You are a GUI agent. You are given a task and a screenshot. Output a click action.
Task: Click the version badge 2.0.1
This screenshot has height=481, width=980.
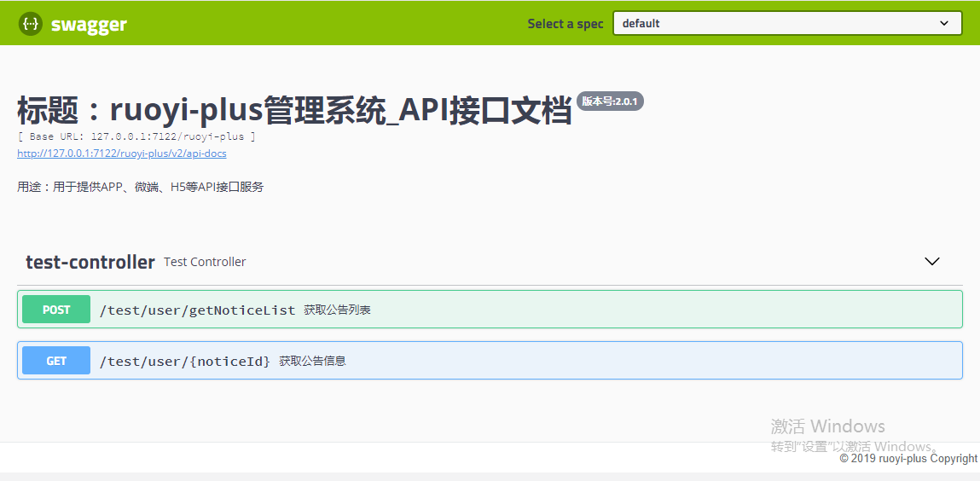[610, 101]
